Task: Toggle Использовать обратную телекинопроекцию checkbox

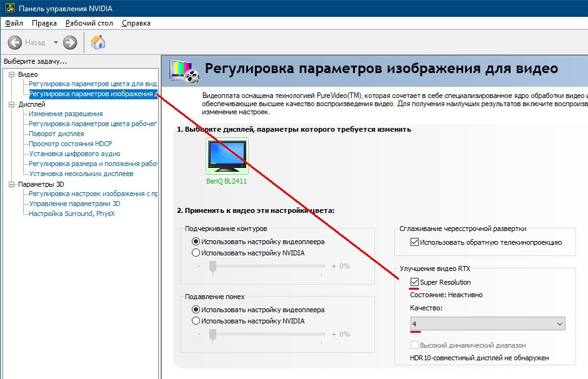Action: click(x=414, y=242)
